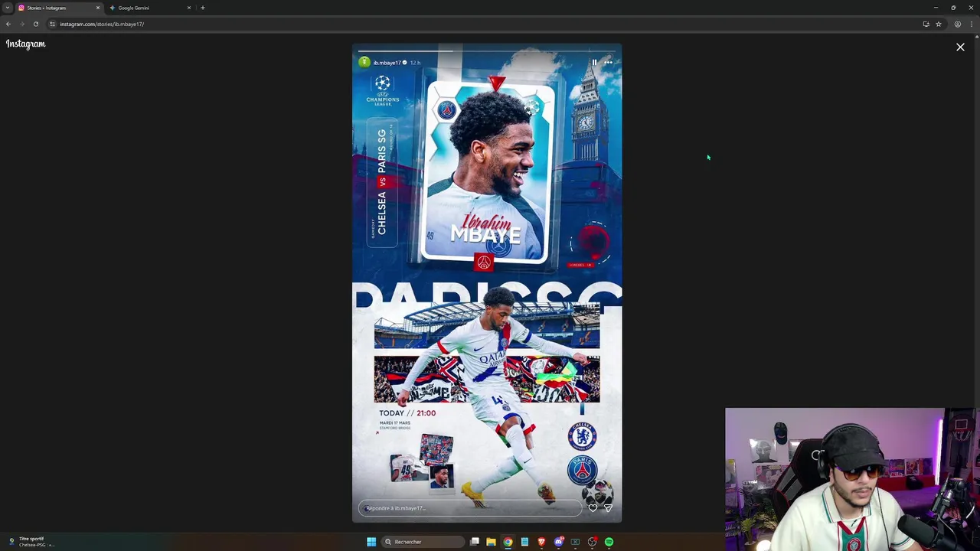Open OBS Studio from the taskbar

(592, 542)
